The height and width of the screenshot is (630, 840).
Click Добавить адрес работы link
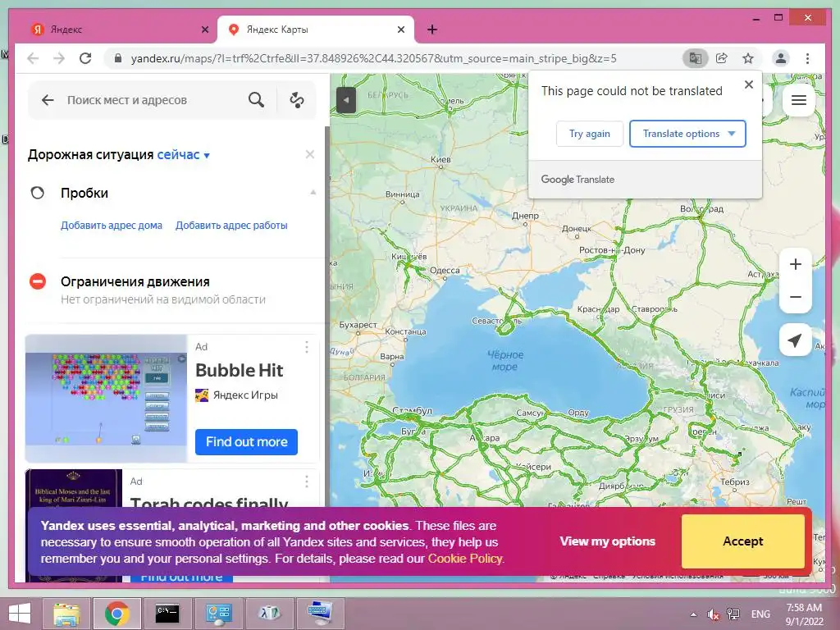tap(231, 226)
